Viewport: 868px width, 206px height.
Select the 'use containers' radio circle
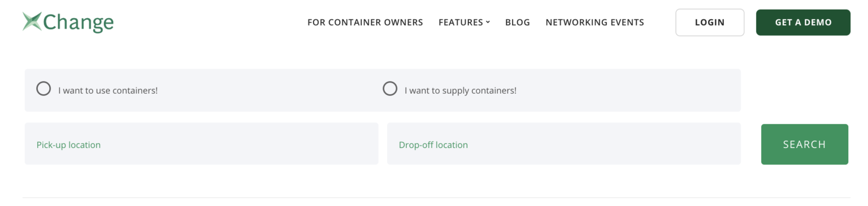(44, 89)
